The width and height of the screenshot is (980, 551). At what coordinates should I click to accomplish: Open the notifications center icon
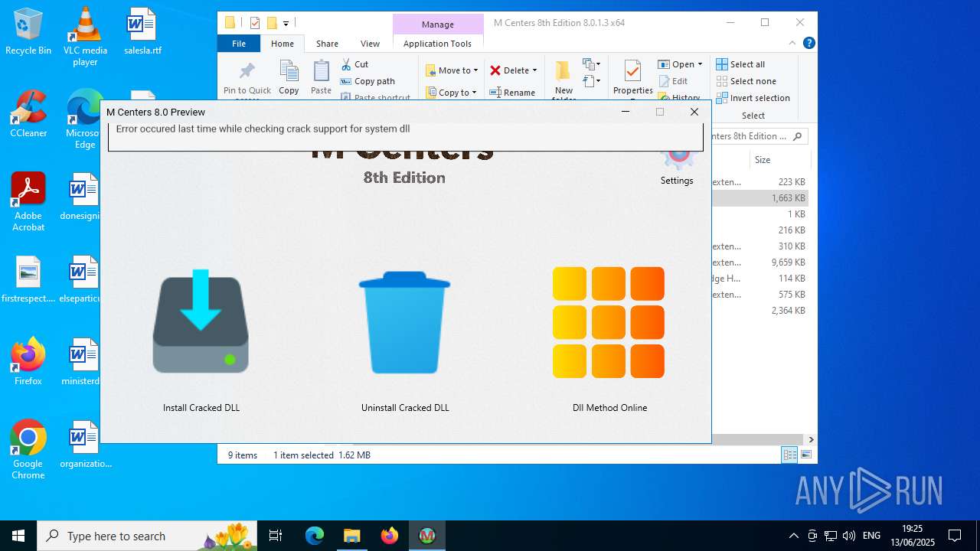(x=955, y=536)
